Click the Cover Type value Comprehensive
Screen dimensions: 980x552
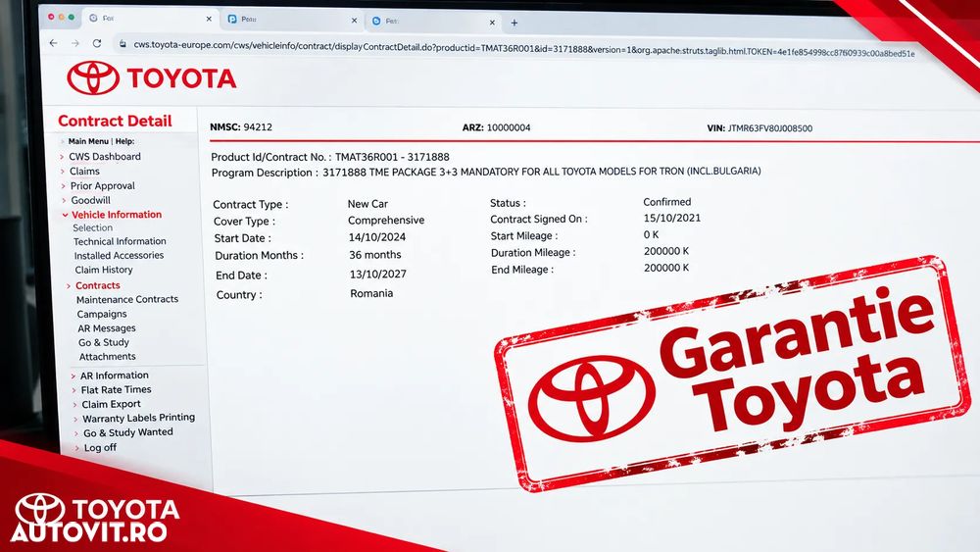pos(385,220)
